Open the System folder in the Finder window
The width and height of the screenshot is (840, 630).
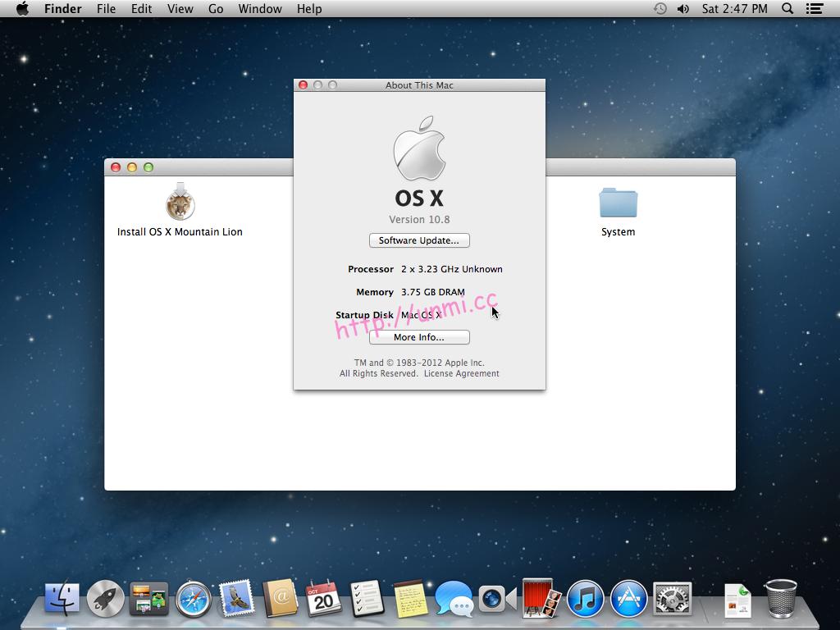[618, 203]
